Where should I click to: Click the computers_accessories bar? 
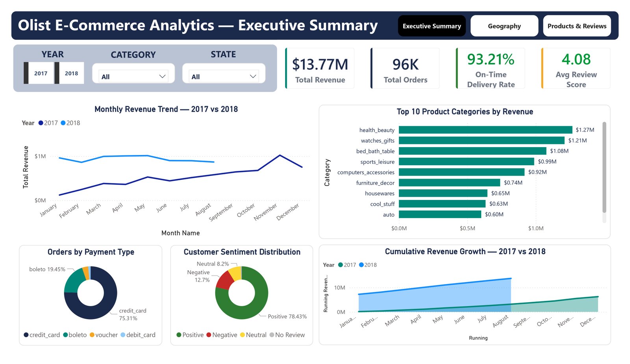click(461, 172)
